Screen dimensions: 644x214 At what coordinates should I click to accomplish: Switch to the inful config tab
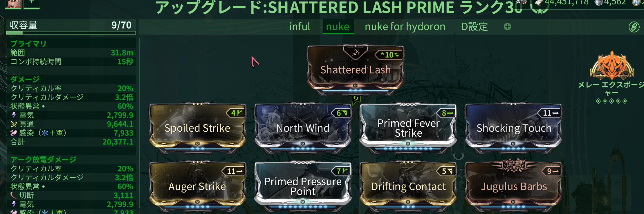pos(300,27)
